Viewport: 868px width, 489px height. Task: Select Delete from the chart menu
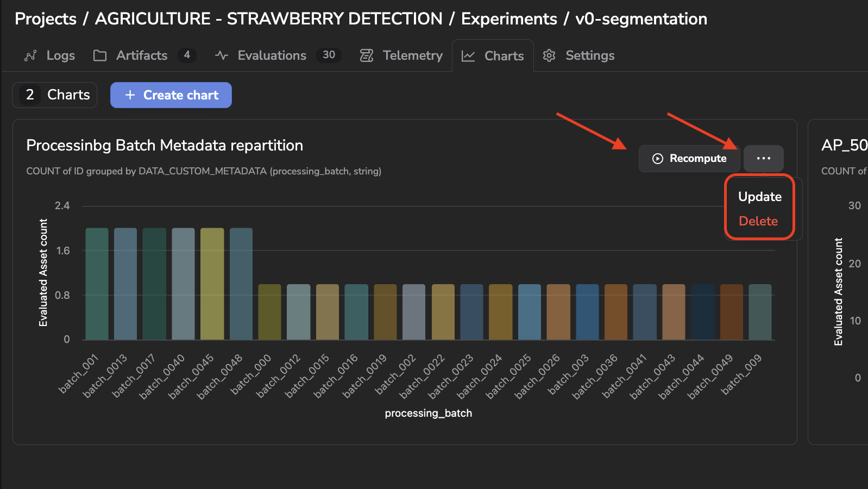(758, 221)
